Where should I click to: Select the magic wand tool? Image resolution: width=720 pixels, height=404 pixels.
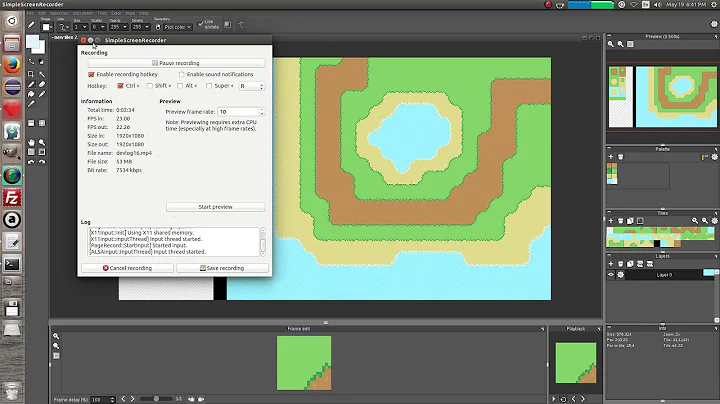pyautogui.click(x=42, y=74)
